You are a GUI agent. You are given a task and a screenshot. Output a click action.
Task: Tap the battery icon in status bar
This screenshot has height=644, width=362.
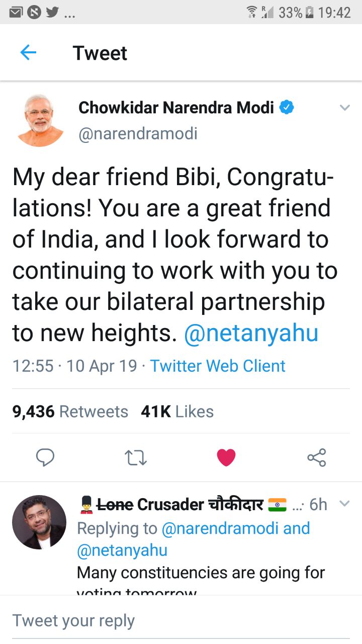[x=310, y=12]
